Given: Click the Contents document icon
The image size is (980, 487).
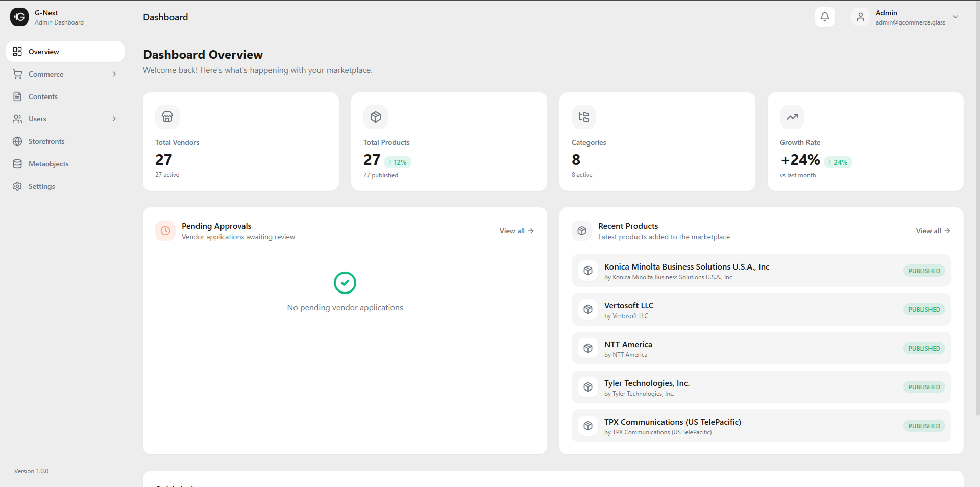Looking at the screenshot, I should [x=17, y=96].
